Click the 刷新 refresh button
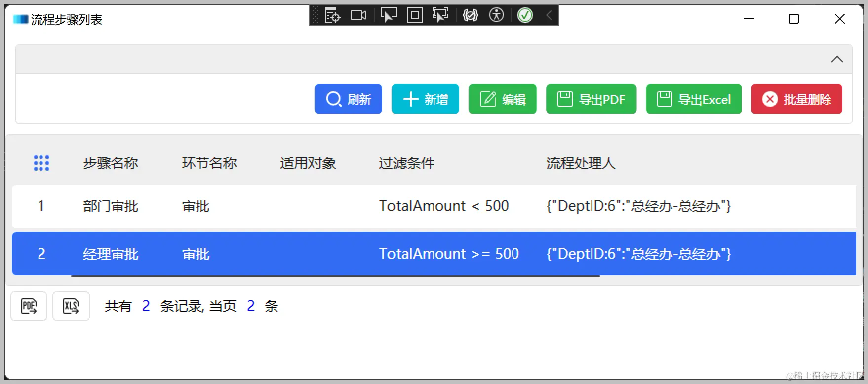868x384 pixels. coord(348,99)
